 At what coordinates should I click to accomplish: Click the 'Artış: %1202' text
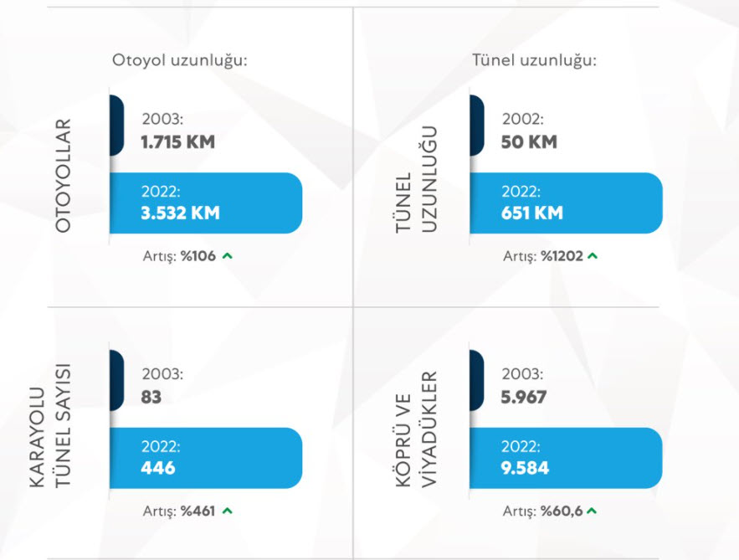click(x=541, y=256)
